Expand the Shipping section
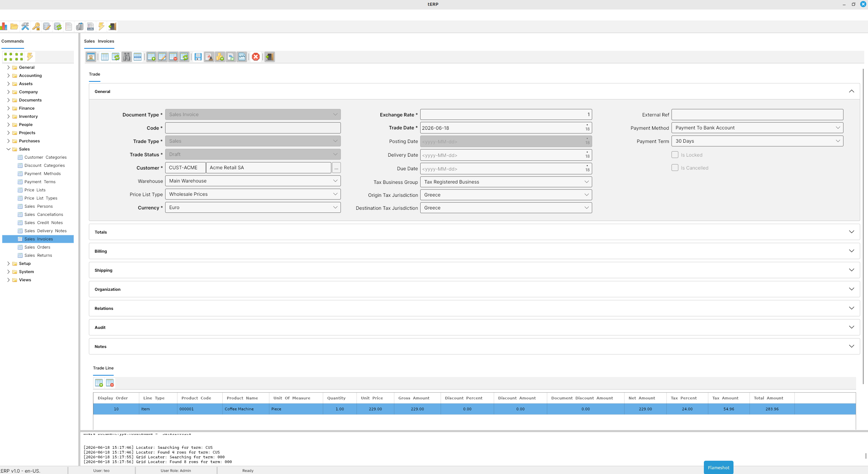 point(474,270)
